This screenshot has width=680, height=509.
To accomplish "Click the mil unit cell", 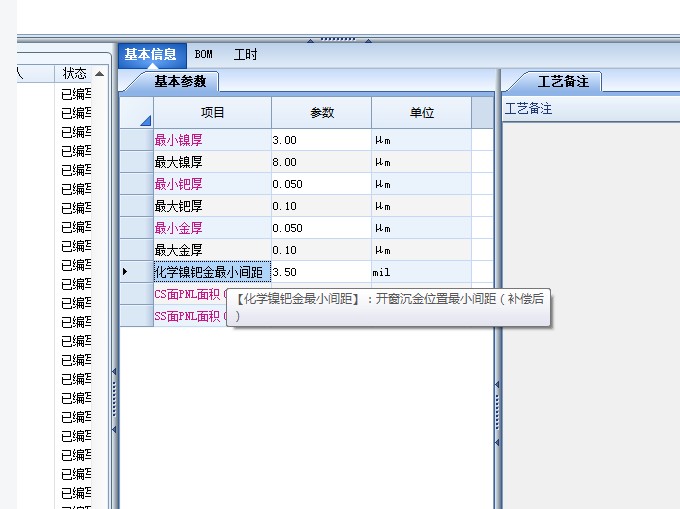I will [421, 272].
